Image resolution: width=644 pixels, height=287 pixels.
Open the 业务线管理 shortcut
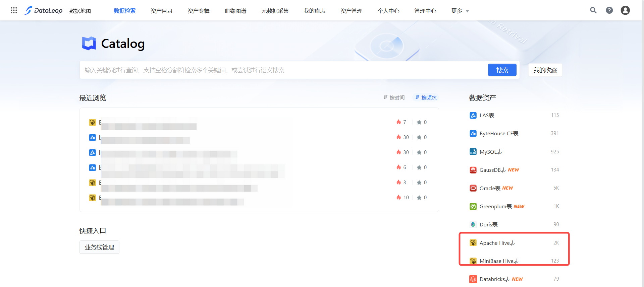point(99,247)
